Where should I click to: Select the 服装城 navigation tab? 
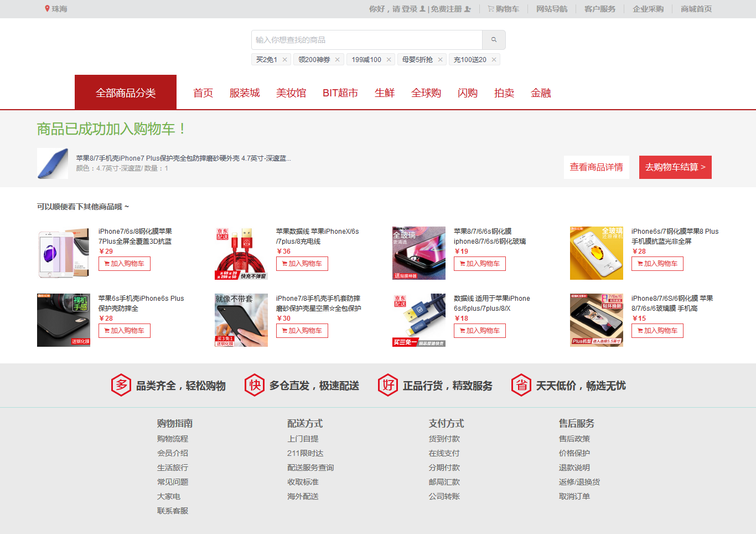[245, 93]
